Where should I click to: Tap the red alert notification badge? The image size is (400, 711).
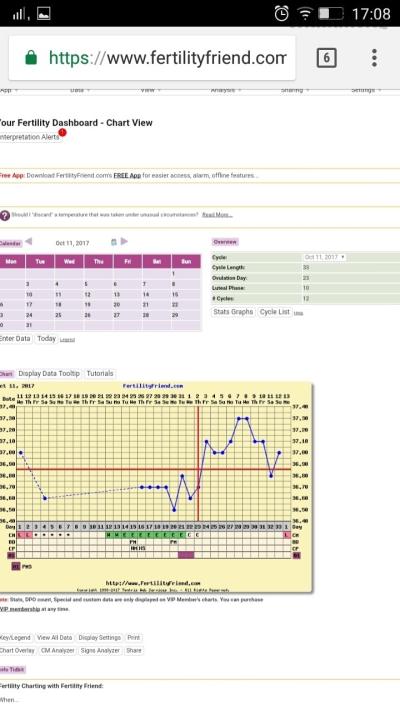coord(62,132)
